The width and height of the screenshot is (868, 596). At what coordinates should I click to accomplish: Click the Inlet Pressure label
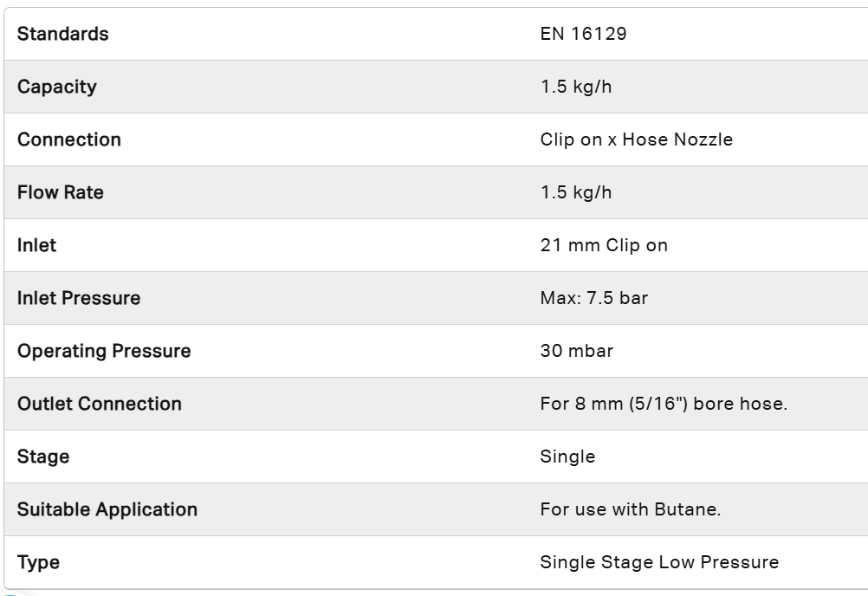click(79, 298)
